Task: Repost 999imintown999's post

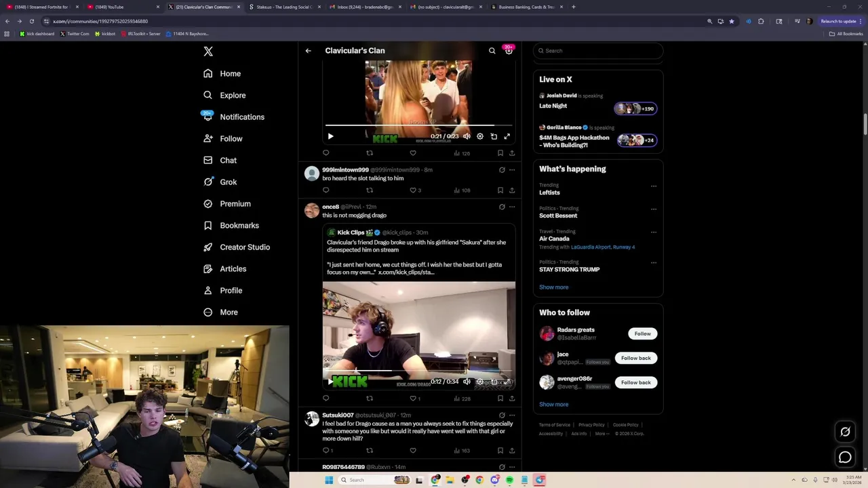Action: (370, 190)
